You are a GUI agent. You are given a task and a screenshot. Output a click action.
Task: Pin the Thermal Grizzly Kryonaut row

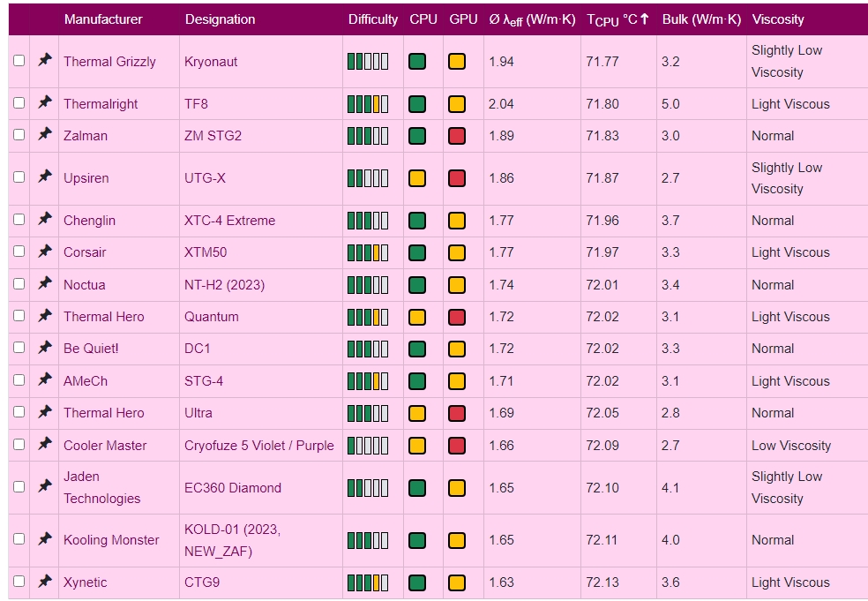point(45,61)
